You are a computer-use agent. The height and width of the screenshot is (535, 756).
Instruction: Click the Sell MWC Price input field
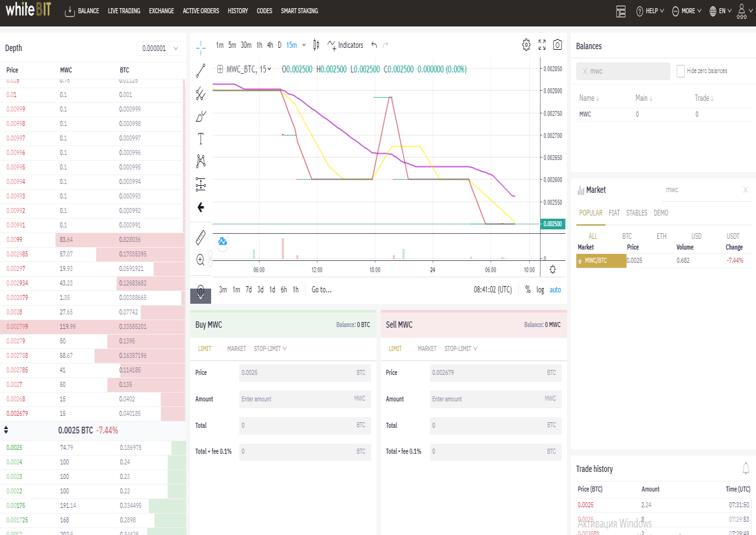[495, 372]
